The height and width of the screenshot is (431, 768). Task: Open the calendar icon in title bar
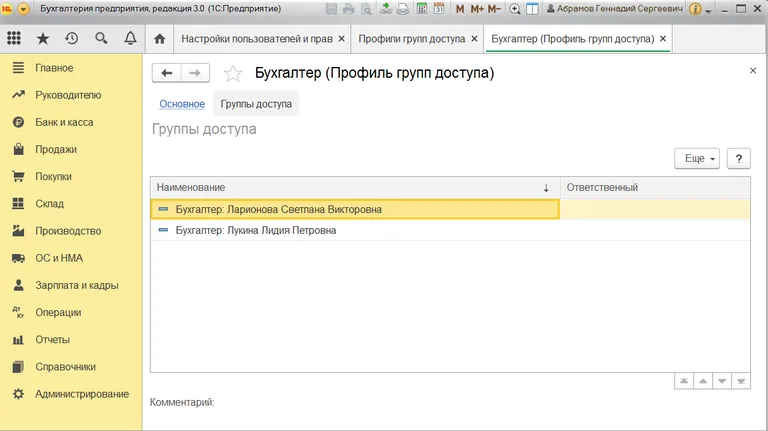[x=440, y=9]
